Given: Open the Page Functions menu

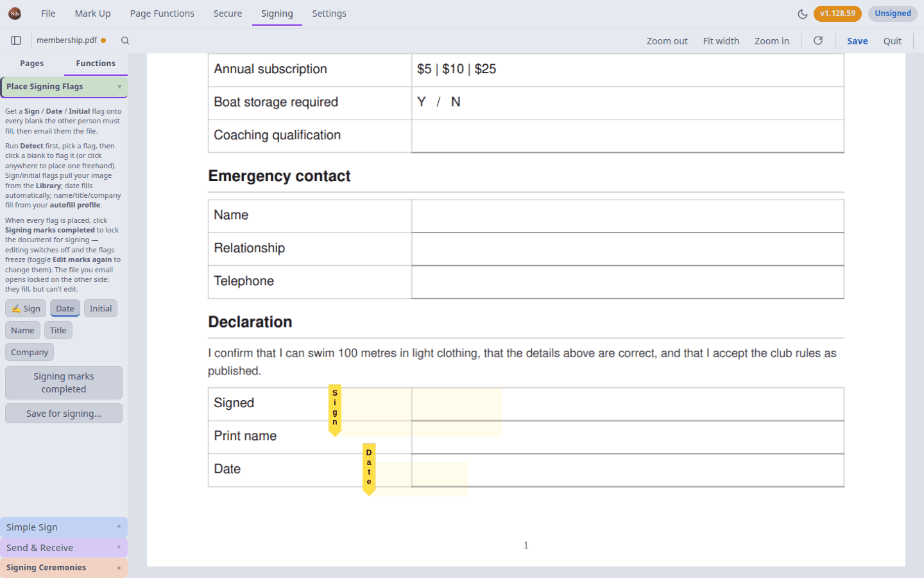Looking at the screenshot, I should tap(162, 13).
